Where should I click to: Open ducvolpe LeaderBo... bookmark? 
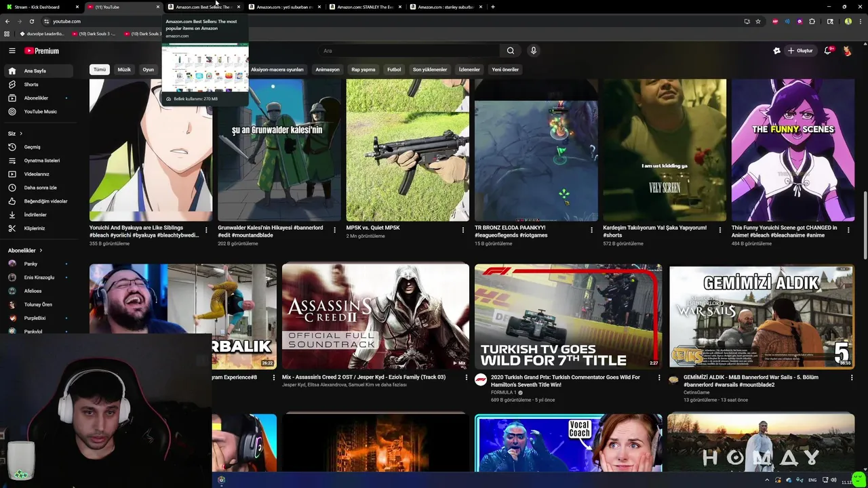(42, 33)
